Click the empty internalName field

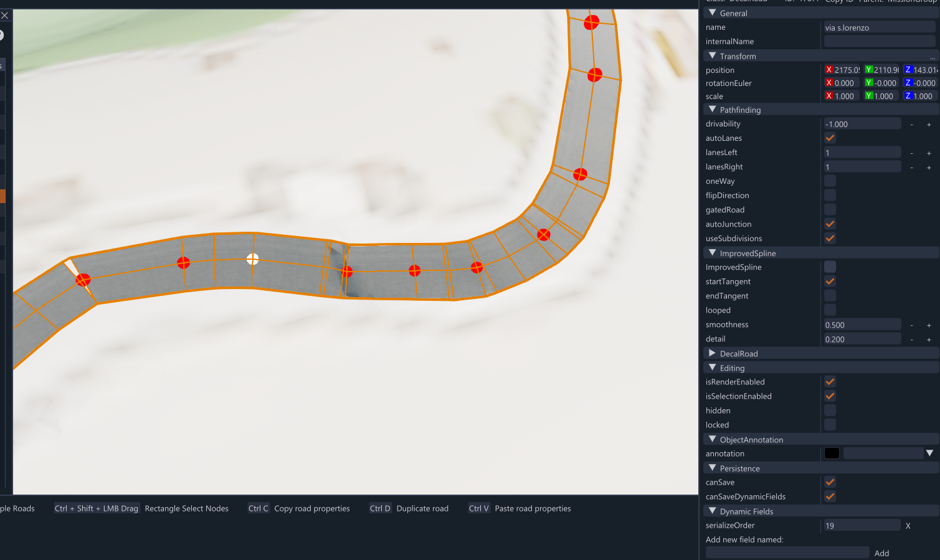[880, 42]
